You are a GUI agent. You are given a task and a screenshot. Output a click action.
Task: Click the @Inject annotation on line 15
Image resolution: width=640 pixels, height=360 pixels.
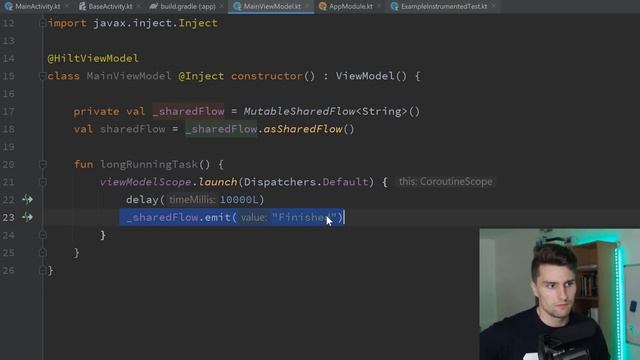(x=201, y=76)
